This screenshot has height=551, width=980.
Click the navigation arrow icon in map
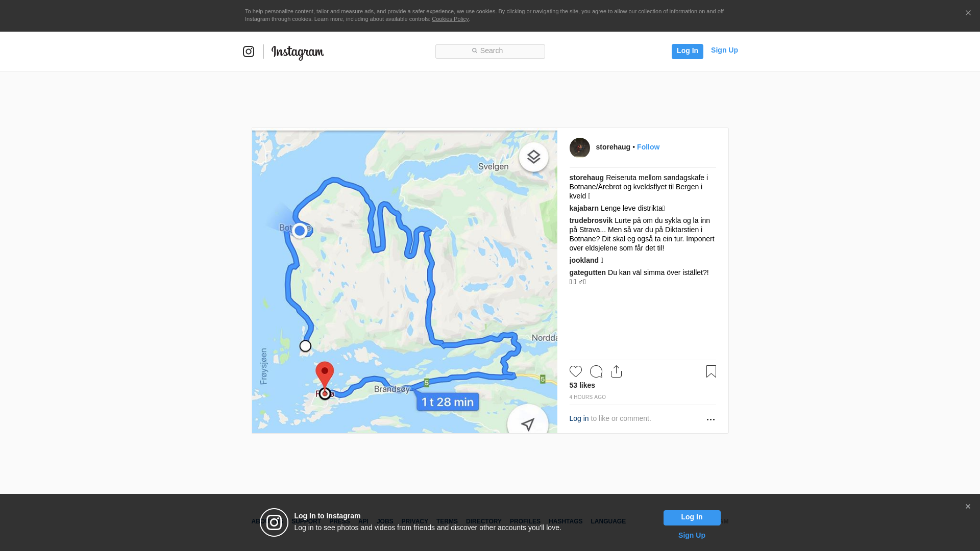coord(528,423)
